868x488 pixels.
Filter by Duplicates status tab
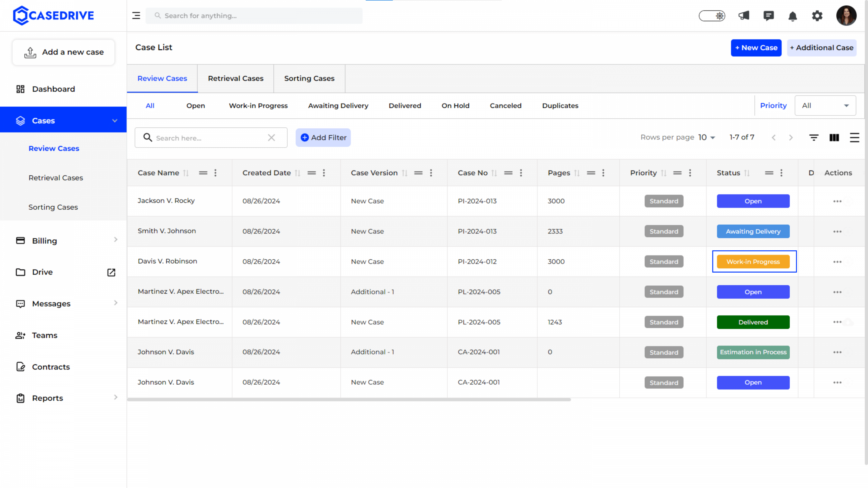click(560, 106)
